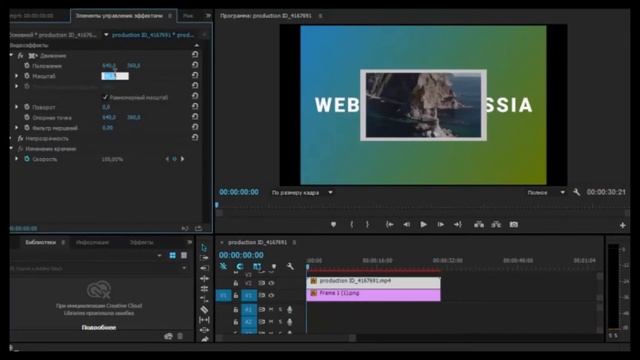The height and width of the screenshot is (360, 640).
Task: Mark In point in Program monitor
Action: [351, 224]
